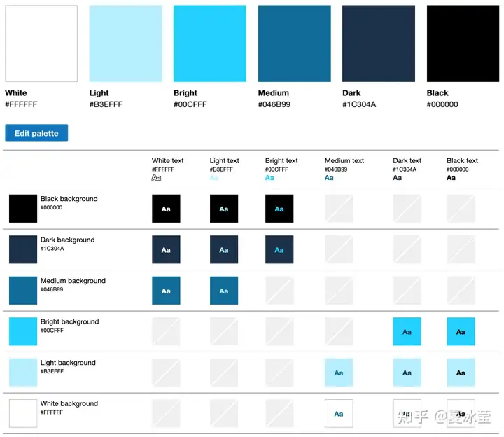Click the Light background row label

click(x=68, y=362)
